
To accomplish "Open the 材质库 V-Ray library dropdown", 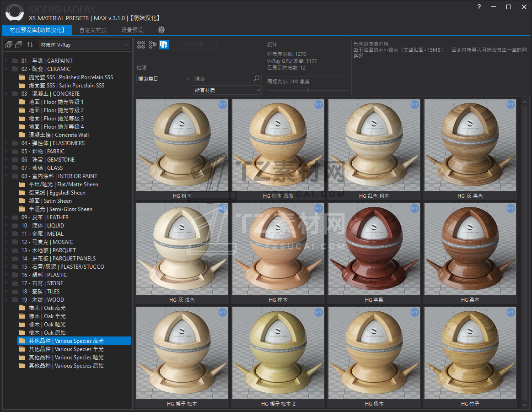I will [84, 45].
